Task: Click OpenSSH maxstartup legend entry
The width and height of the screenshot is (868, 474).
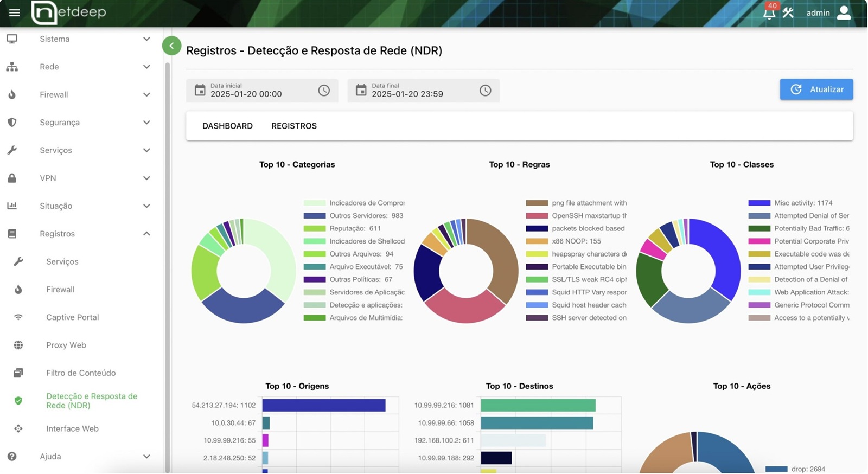Action: pyautogui.click(x=576, y=216)
